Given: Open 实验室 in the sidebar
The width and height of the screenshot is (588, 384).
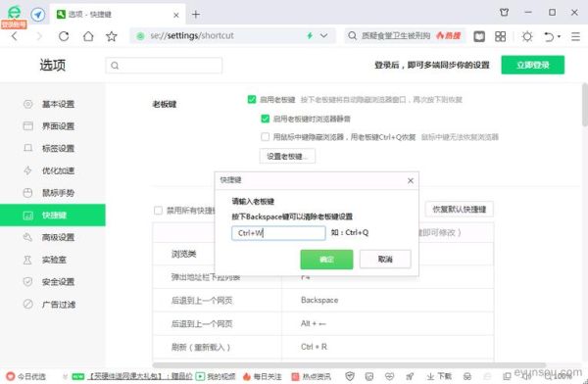Looking at the screenshot, I should click(53, 260).
